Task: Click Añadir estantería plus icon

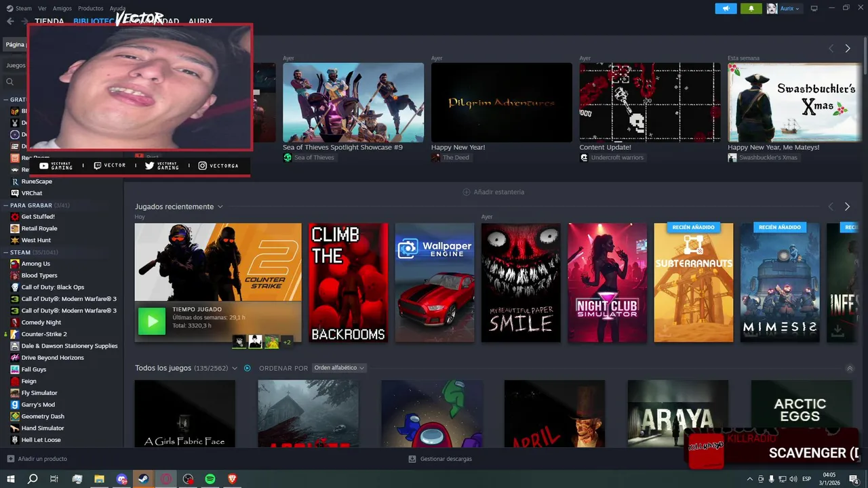Action: (467, 192)
